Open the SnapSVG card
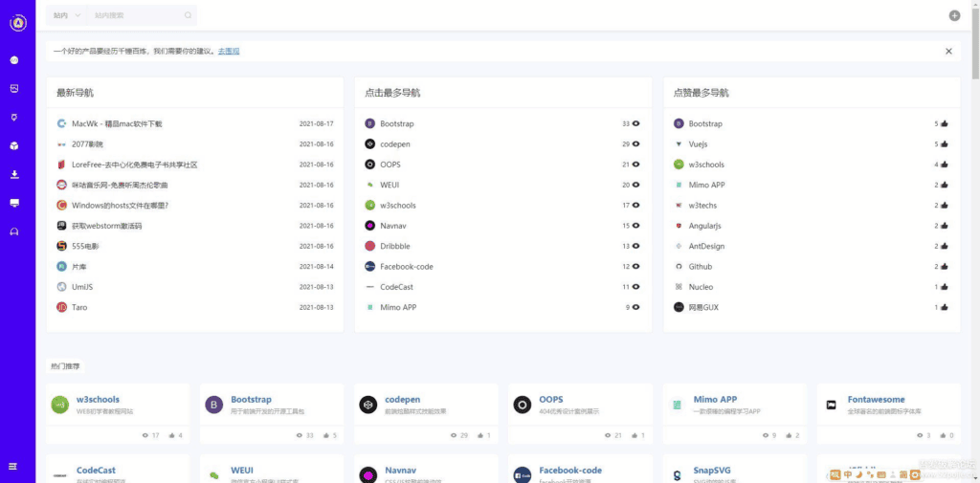This screenshot has width=980, height=483. tap(734, 470)
